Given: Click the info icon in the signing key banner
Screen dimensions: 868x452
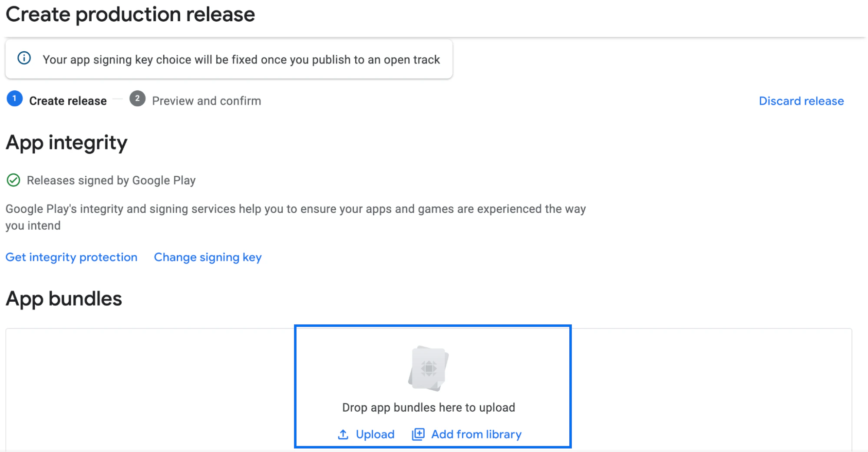Looking at the screenshot, I should point(24,59).
